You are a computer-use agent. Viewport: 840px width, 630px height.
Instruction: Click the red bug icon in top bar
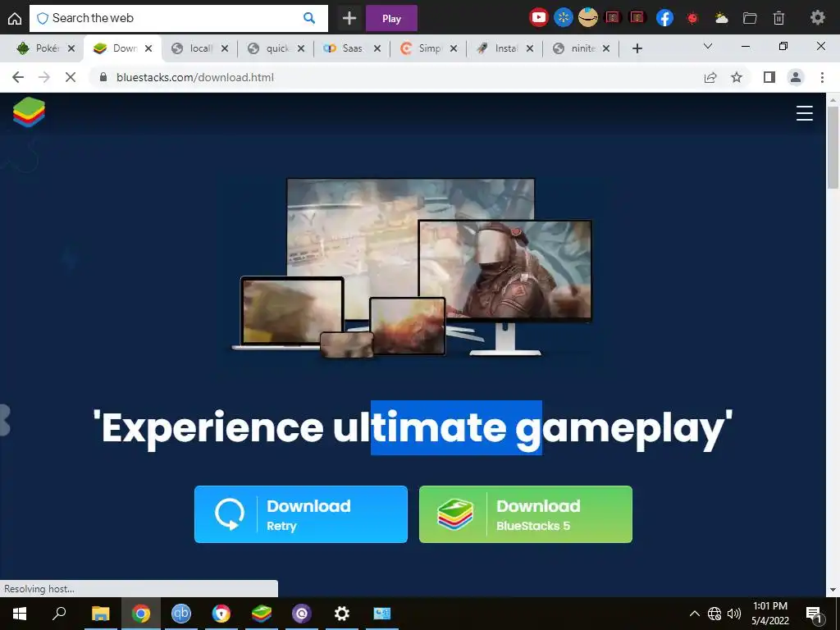[692, 18]
